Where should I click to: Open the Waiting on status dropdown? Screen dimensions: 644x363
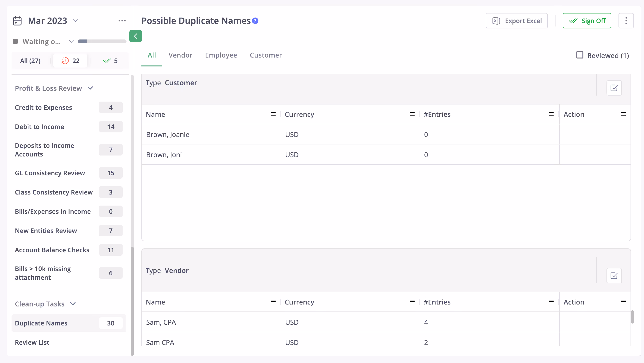[71, 41]
